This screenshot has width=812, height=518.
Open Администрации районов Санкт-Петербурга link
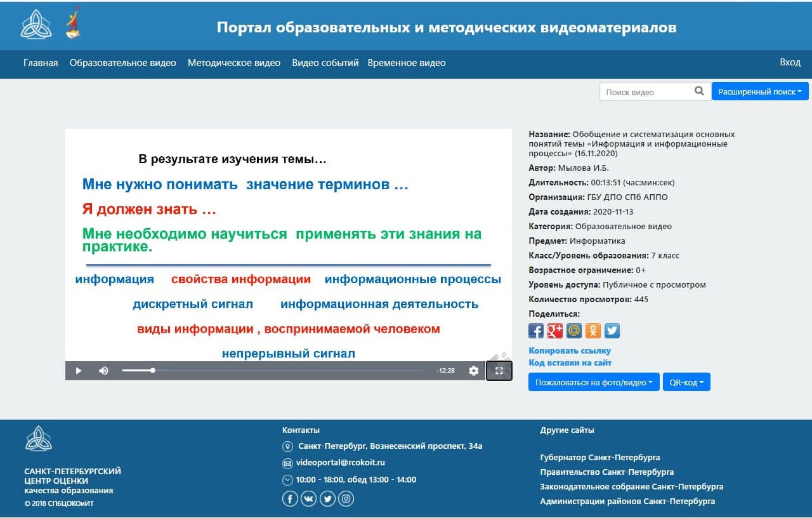[627, 501]
